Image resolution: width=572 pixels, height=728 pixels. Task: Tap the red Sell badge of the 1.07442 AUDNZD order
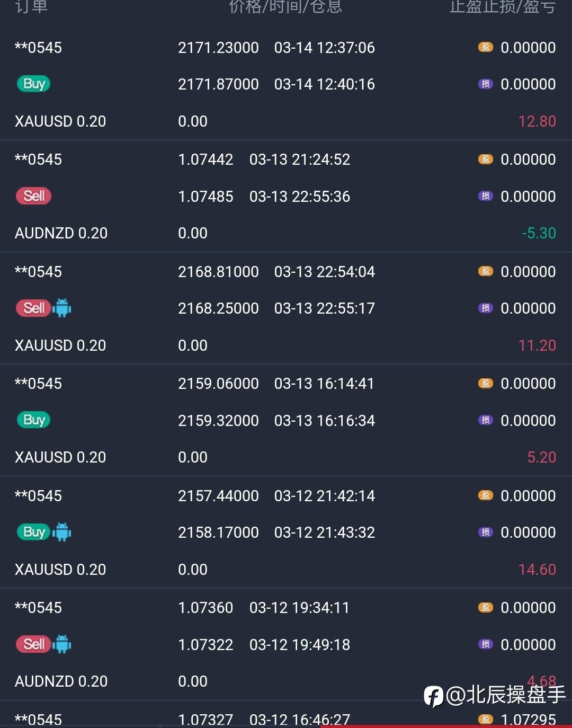point(33,196)
